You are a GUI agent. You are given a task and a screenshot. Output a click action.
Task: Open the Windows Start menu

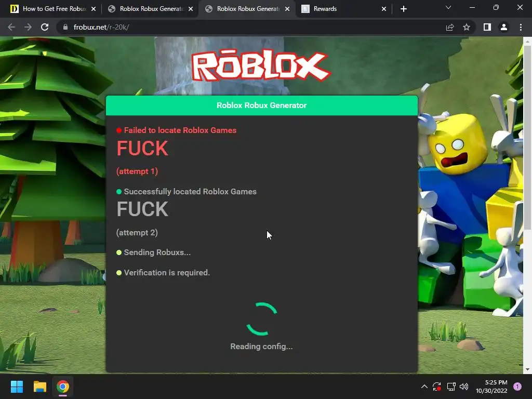[x=17, y=387]
